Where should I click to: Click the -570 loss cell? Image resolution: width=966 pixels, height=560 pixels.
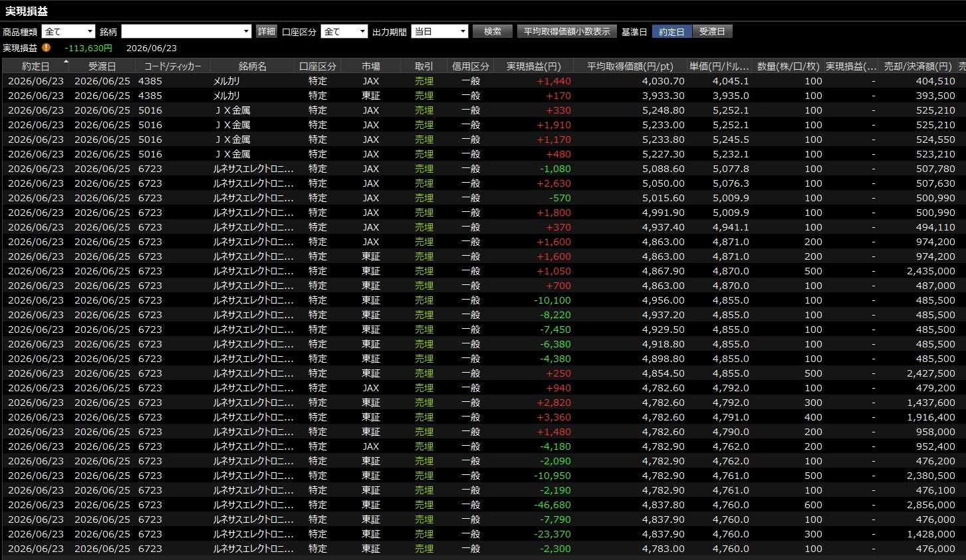click(560, 198)
